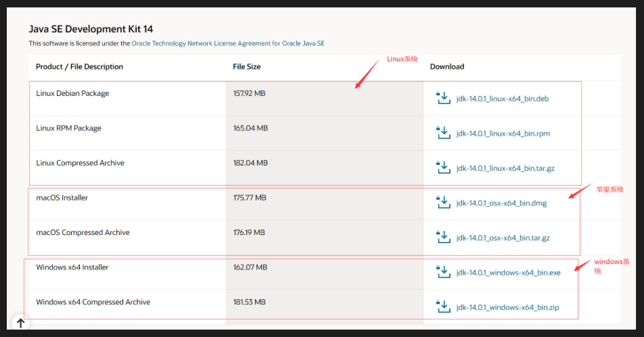Click download icon for linux-x64_bin.tar.gz
Screen dimensions: 644x337
(x=443, y=168)
